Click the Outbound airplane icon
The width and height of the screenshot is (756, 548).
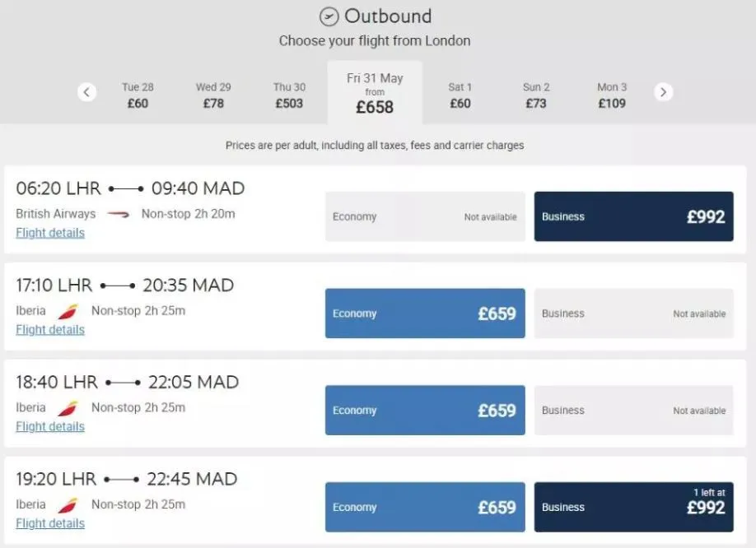(329, 16)
